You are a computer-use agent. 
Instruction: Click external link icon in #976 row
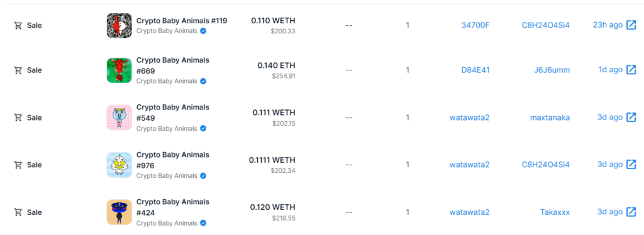631,165
